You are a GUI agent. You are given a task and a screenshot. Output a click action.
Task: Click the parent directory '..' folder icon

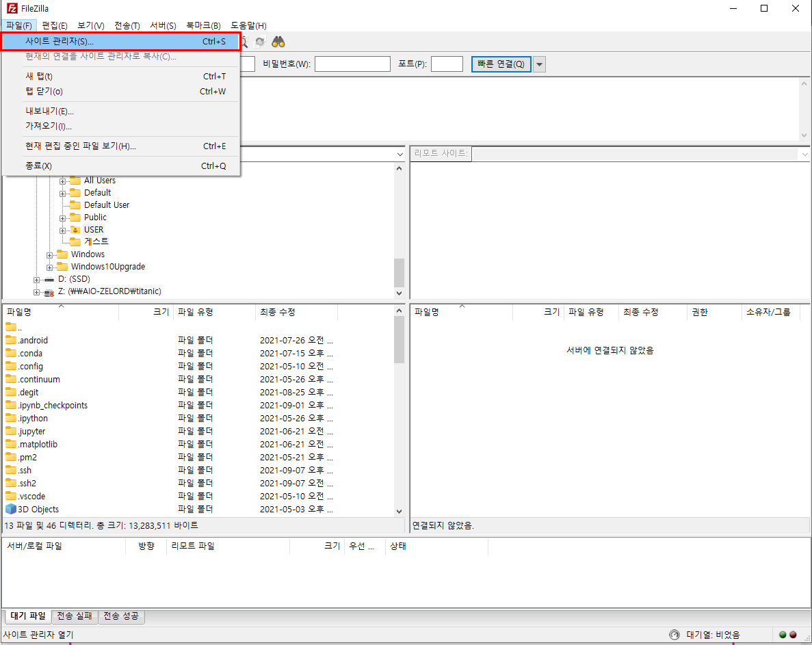(11, 327)
